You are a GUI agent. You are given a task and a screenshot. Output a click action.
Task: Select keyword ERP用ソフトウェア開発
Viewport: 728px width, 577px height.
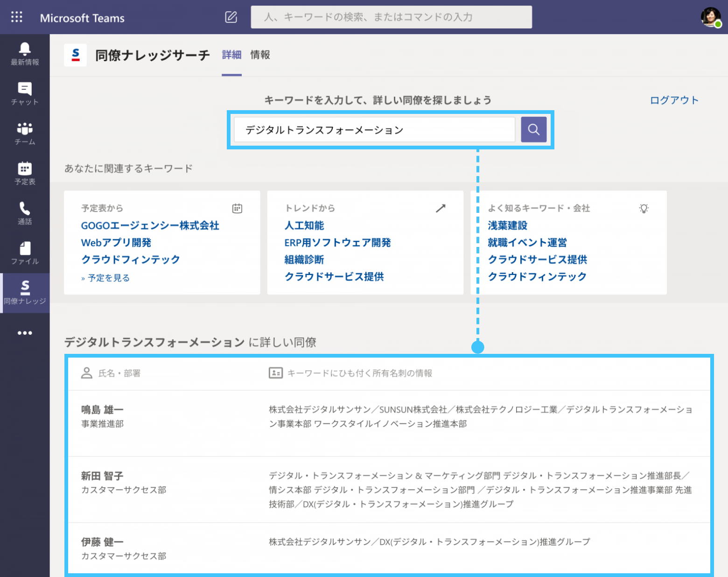click(x=338, y=243)
